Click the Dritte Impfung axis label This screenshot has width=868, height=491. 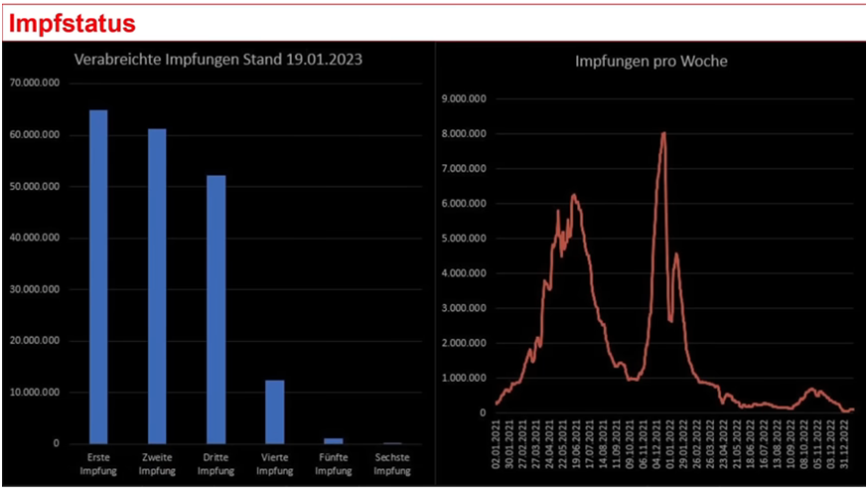coord(216,462)
